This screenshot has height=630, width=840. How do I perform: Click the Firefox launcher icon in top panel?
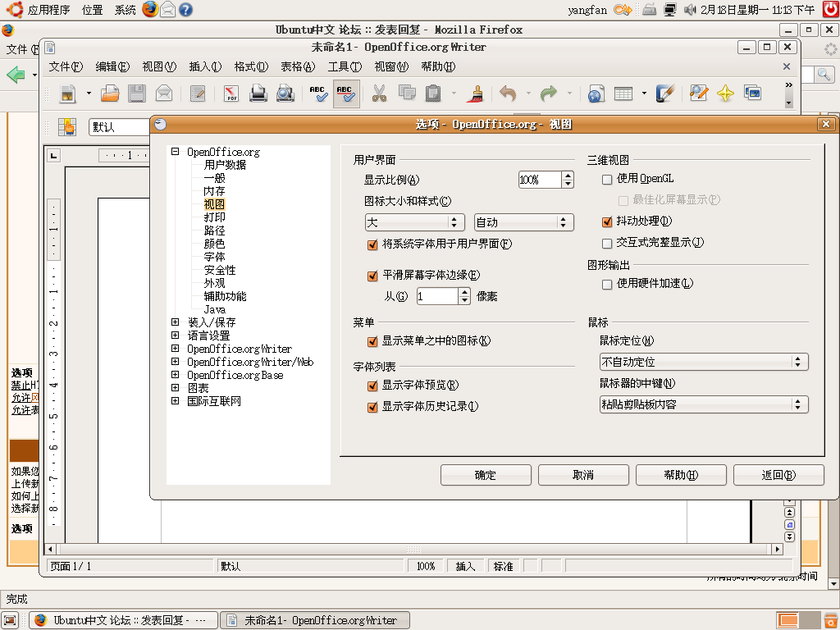[x=151, y=9]
